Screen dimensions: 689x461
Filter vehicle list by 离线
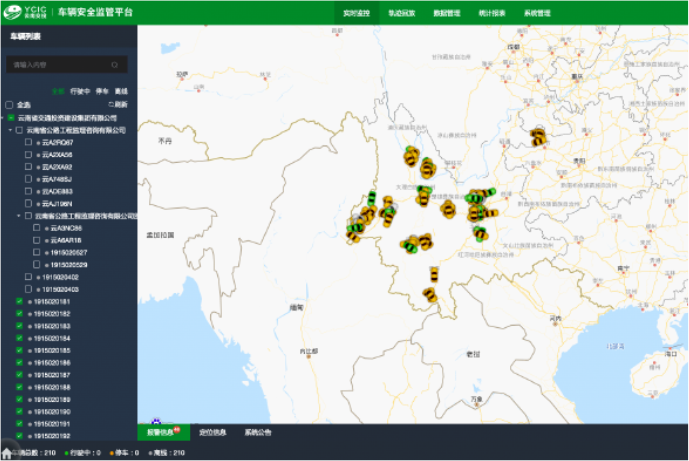(121, 91)
